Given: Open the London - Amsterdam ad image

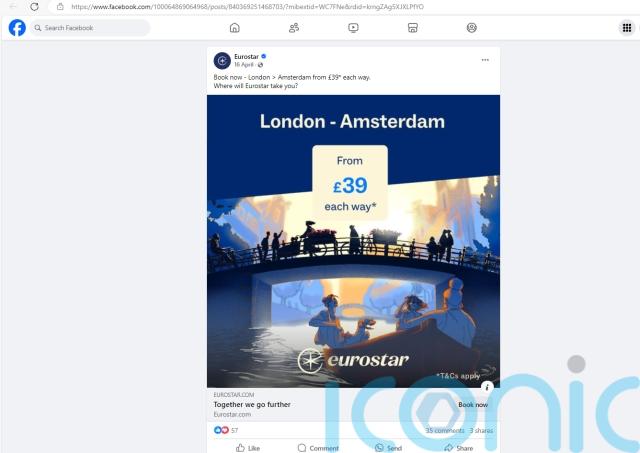Looking at the screenshot, I should 353,240.
